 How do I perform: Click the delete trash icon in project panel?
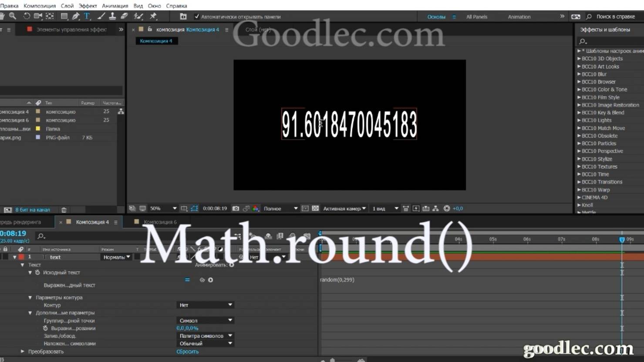(x=64, y=210)
